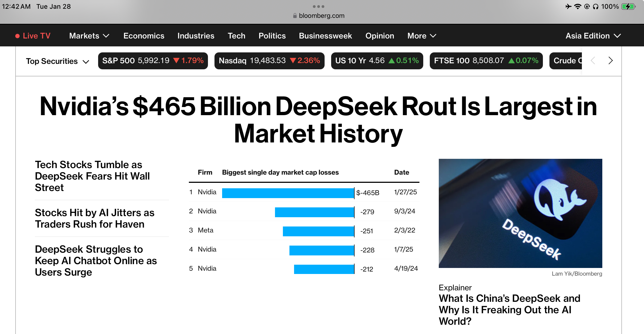Click previous arrow in securities ticker
This screenshot has height=334, width=644.
[593, 61]
